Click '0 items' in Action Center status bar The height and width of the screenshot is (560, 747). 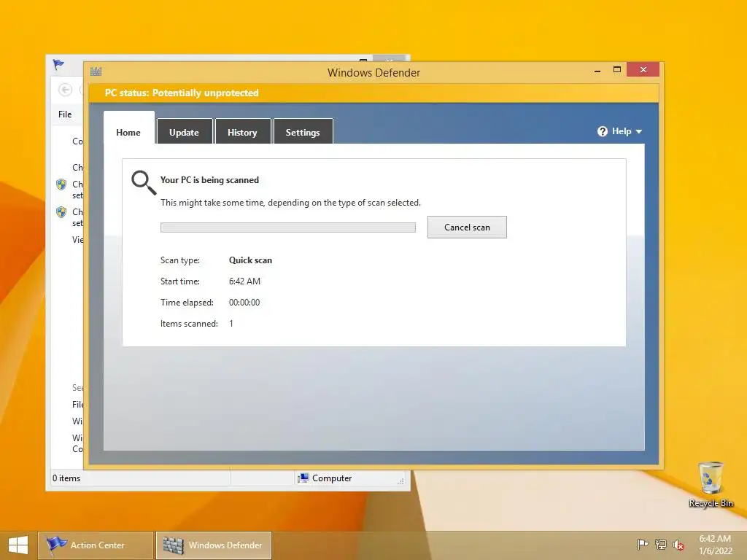tap(66, 478)
